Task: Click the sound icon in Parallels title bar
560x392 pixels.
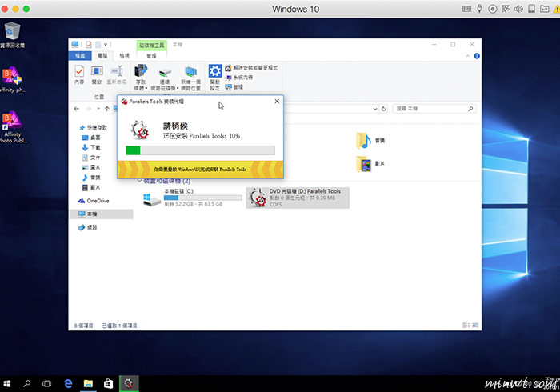Action: [518, 9]
